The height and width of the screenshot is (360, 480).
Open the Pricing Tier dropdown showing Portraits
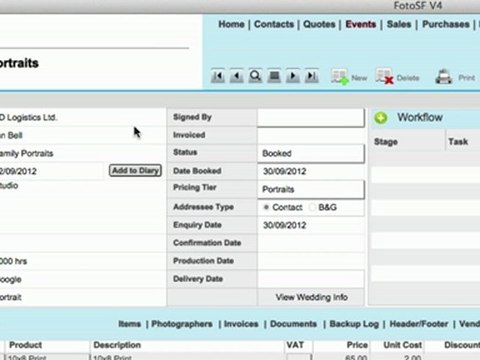click(x=311, y=189)
